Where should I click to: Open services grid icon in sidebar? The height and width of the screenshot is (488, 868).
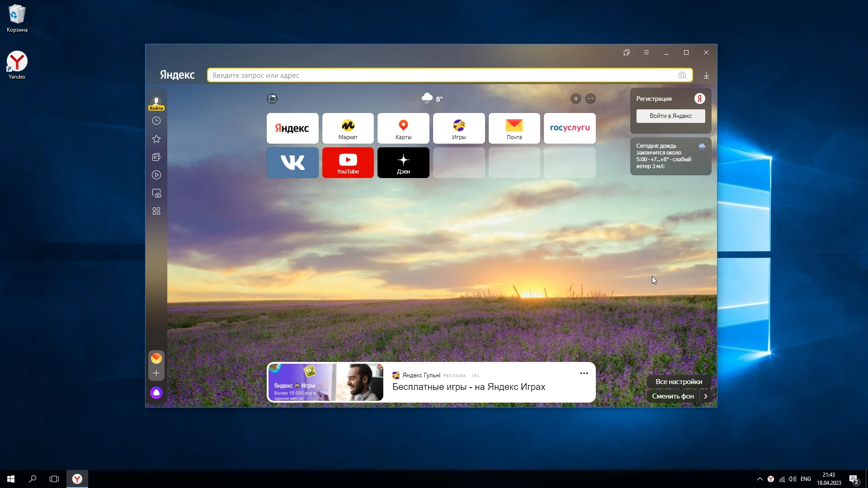[156, 211]
